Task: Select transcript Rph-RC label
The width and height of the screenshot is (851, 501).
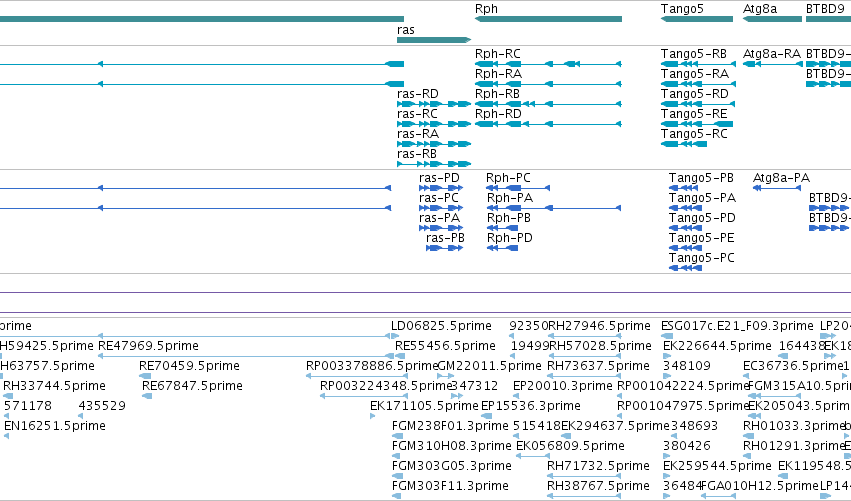Action: tap(498, 54)
